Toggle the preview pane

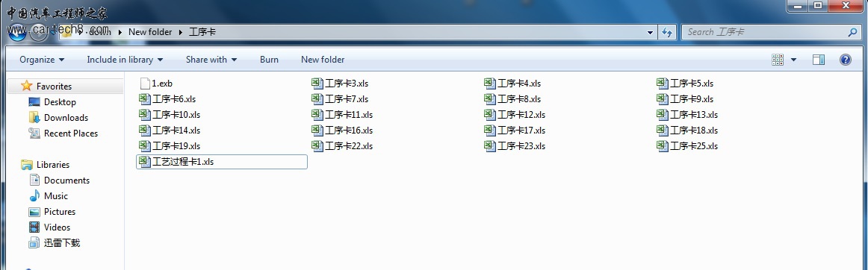pos(819,59)
